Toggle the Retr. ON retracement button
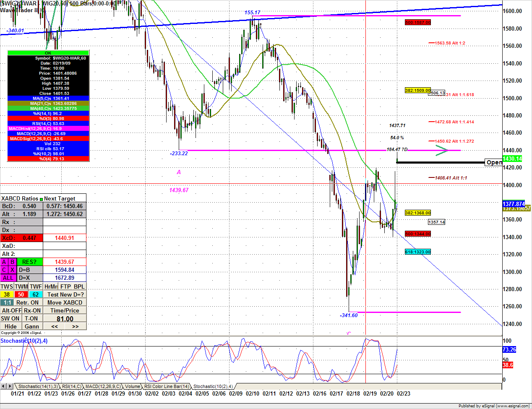The width and height of the screenshot is (532, 409). coord(27,302)
